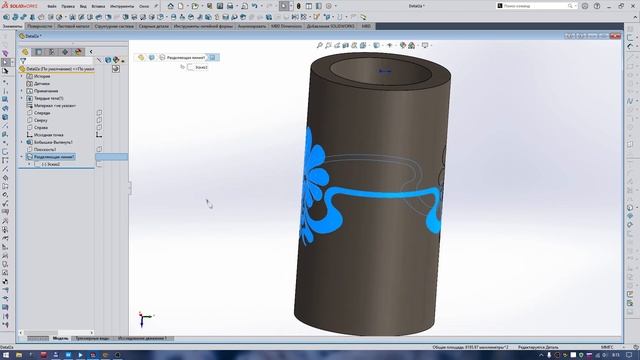This screenshot has height=360, width=640.
Task: Create a new document with the New icon
Action: click(x=181, y=6)
